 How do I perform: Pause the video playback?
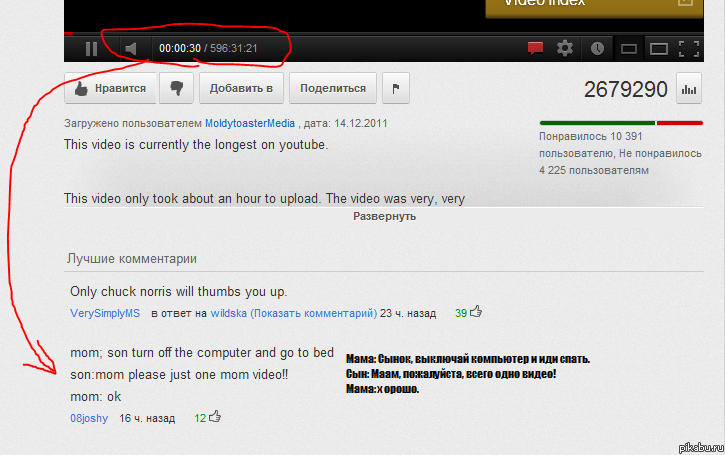click(x=91, y=48)
